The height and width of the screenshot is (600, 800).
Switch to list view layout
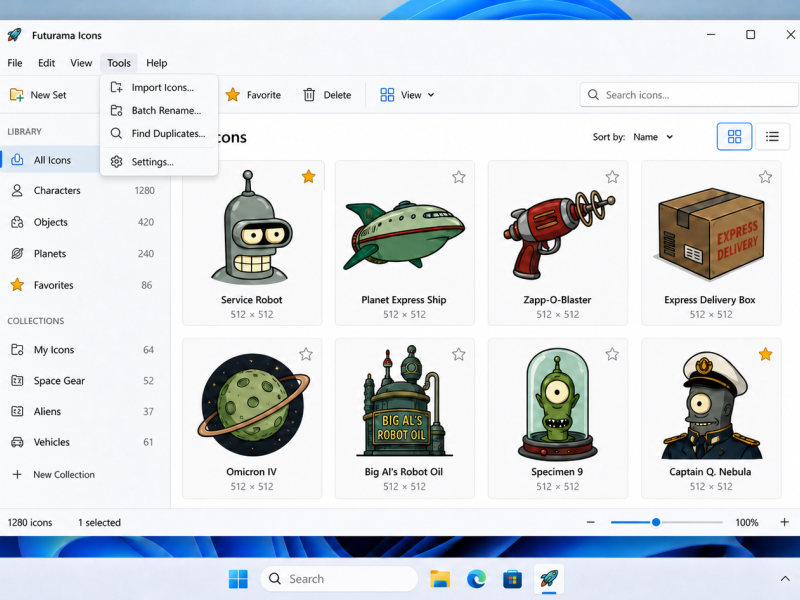pos(772,136)
